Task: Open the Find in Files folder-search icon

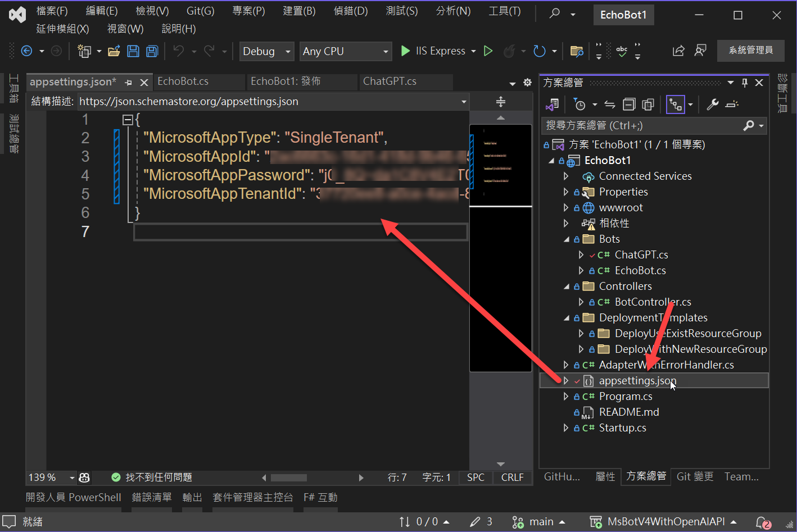Action: pyautogui.click(x=577, y=51)
